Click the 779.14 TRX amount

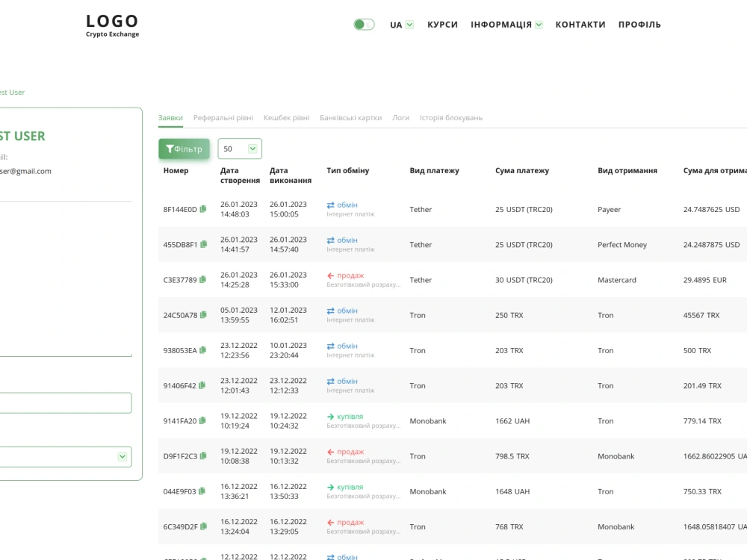tap(702, 421)
